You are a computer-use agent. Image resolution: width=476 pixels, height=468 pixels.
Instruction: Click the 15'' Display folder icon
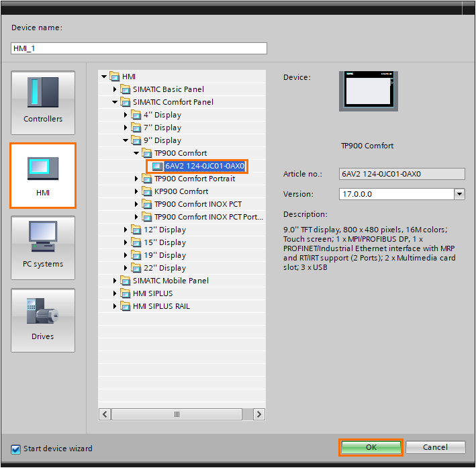tap(136, 242)
